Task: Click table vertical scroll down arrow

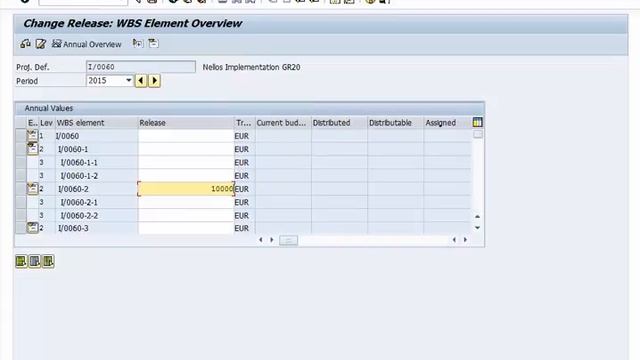Action: [x=478, y=228]
